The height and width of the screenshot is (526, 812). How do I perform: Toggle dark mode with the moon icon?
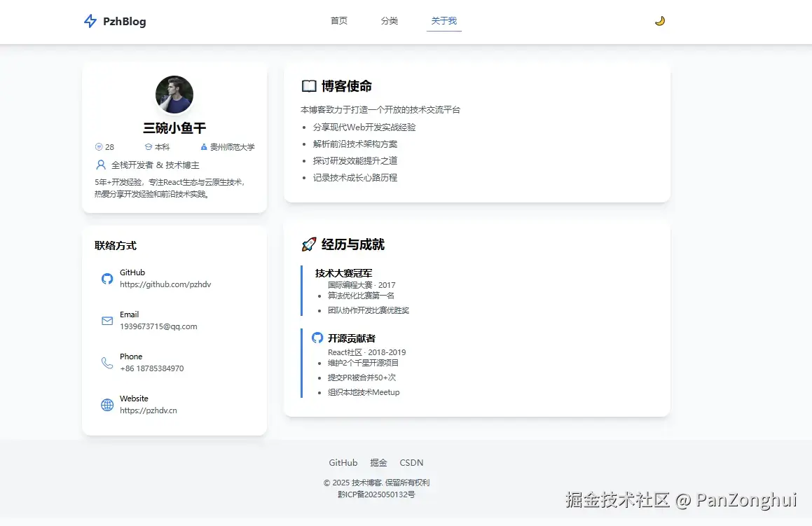point(659,21)
